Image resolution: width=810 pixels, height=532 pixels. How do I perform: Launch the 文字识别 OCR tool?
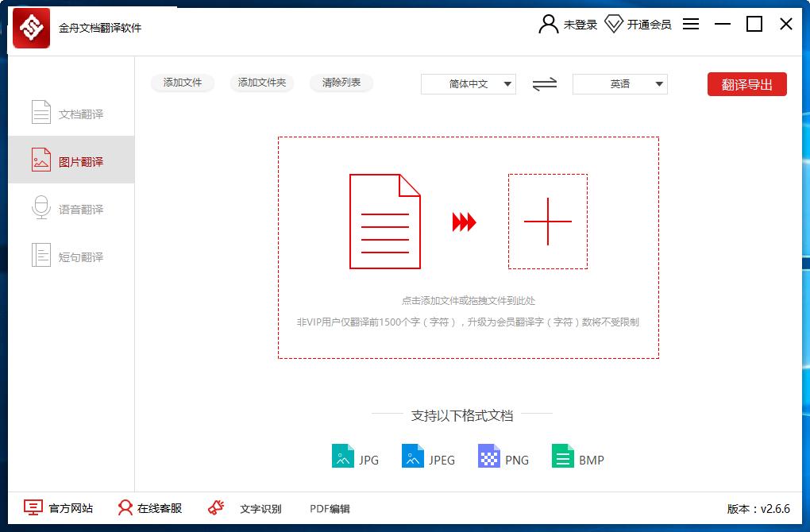coord(245,508)
